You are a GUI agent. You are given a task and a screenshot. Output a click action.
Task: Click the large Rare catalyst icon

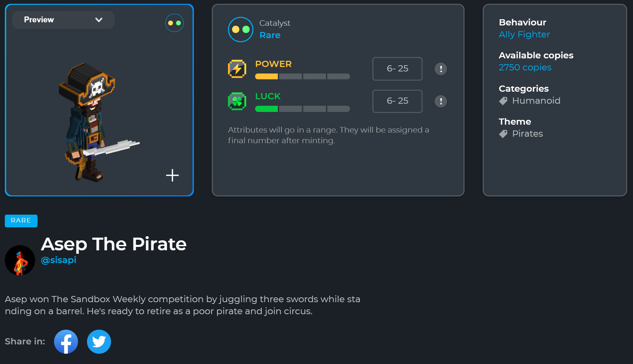(241, 30)
